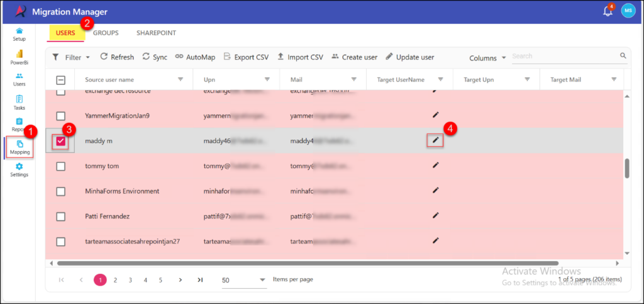Open Source user name column filter icon
The width and height of the screenshot is (644, 304).
tap(180, 79)
